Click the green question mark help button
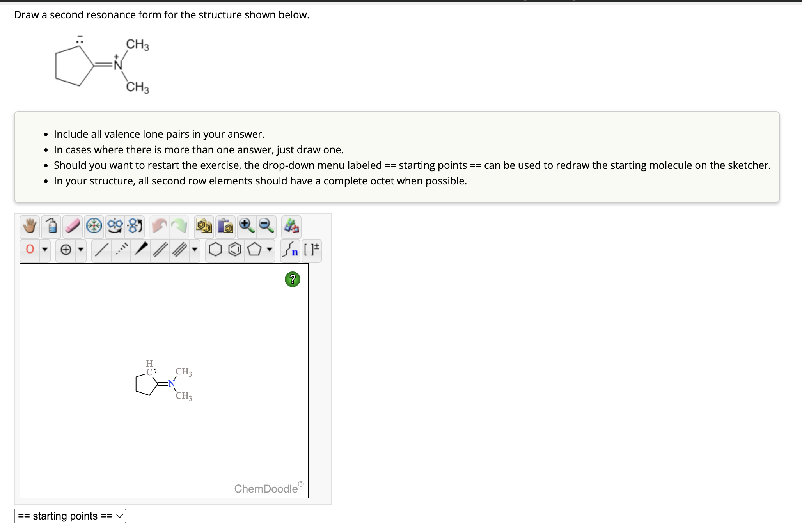 coord(293,279)
